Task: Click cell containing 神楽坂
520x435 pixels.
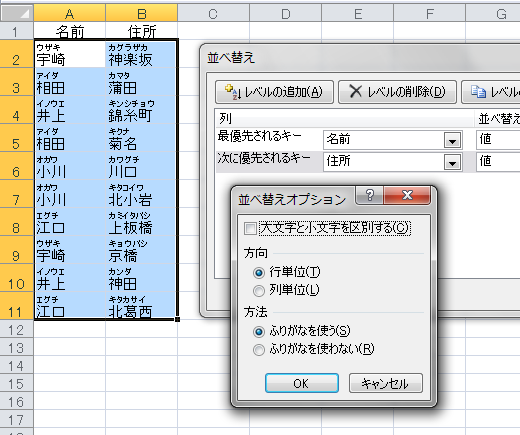Action: click(x=141, y=54)
